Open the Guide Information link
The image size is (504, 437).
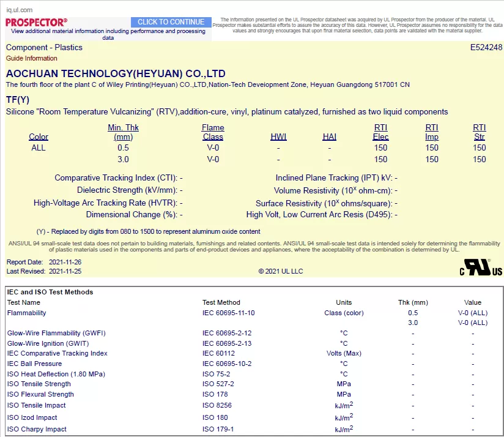[x=28, y=58]
